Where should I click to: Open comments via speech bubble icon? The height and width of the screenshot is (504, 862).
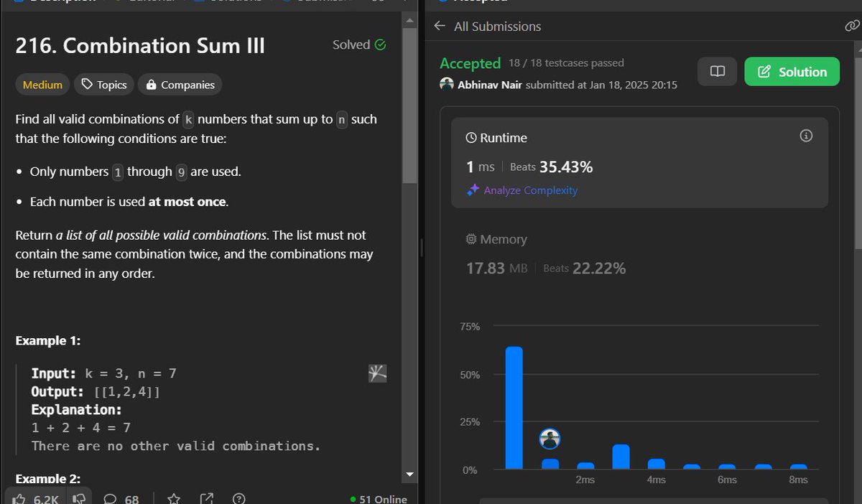click(x=111, y=498)
